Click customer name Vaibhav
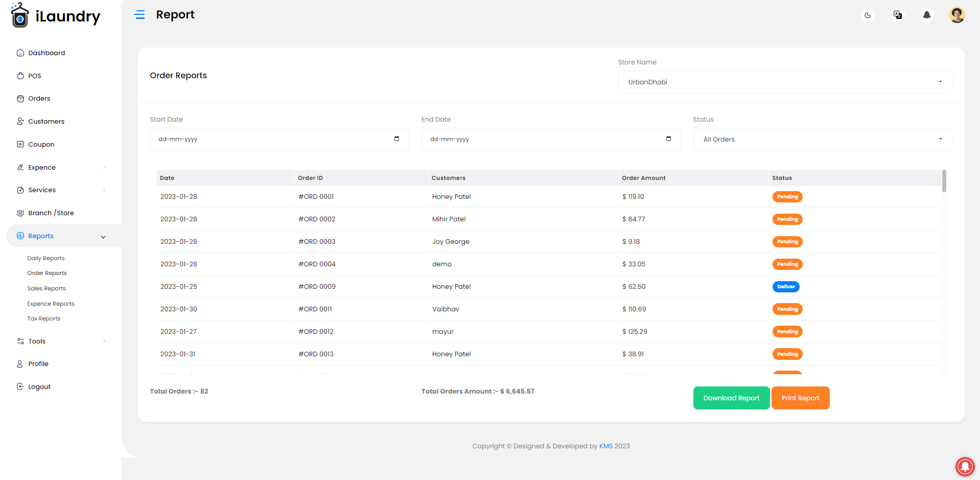The height and width of the screenshot is (480, 980). tap(446, 309)
